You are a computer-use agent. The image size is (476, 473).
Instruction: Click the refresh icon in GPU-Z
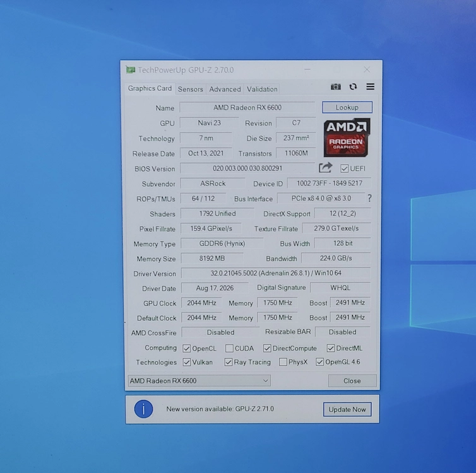(353, 87)
